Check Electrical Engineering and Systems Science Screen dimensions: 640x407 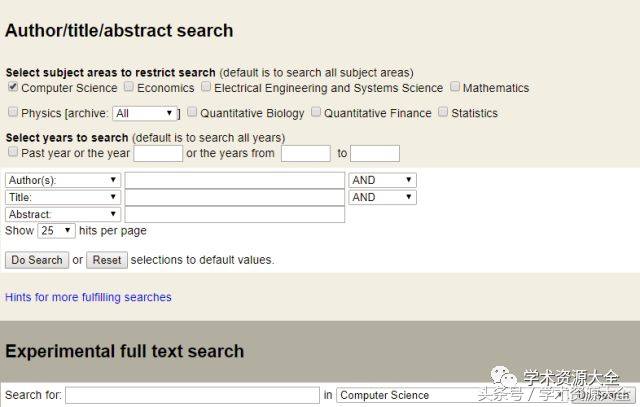coord(205,87)
